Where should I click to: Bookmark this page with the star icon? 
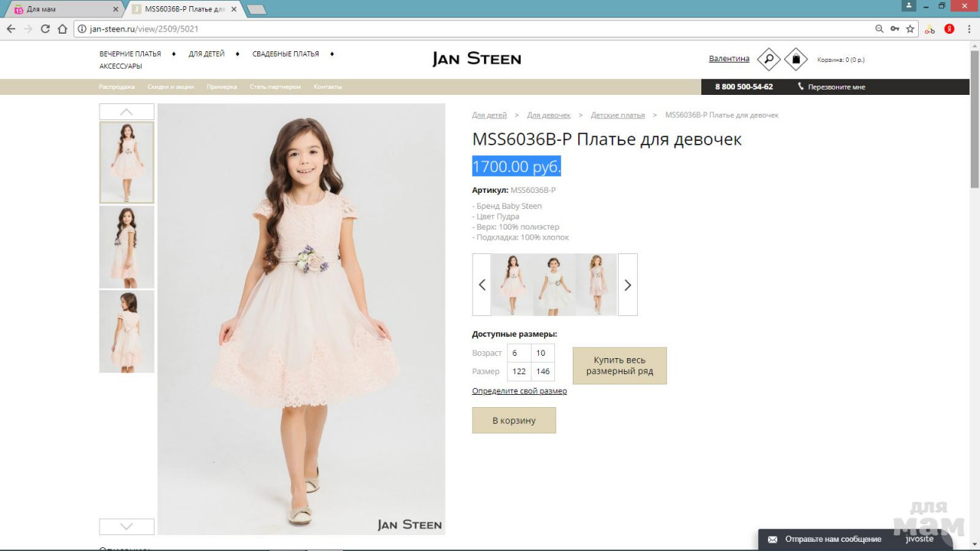(x=910, y=29)
